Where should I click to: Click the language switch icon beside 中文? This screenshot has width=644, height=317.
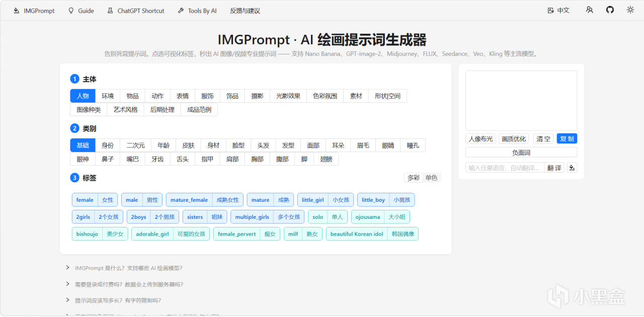pos(551,11)
